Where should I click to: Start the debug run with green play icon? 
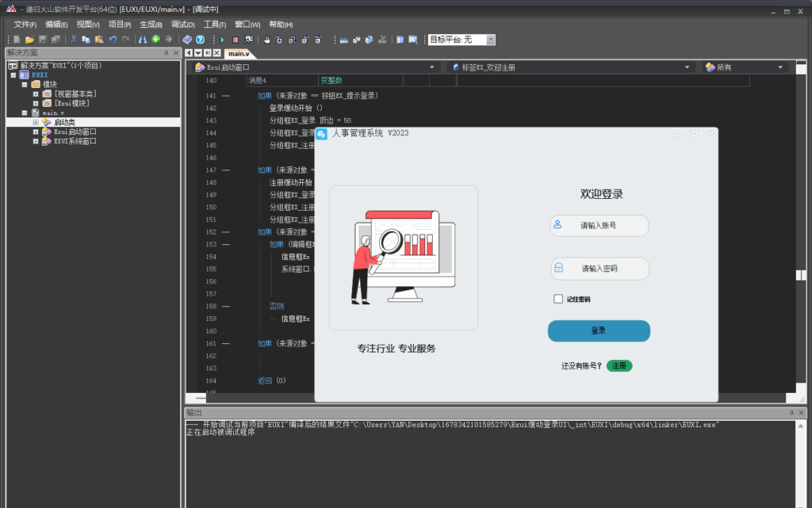click(223, 38)
